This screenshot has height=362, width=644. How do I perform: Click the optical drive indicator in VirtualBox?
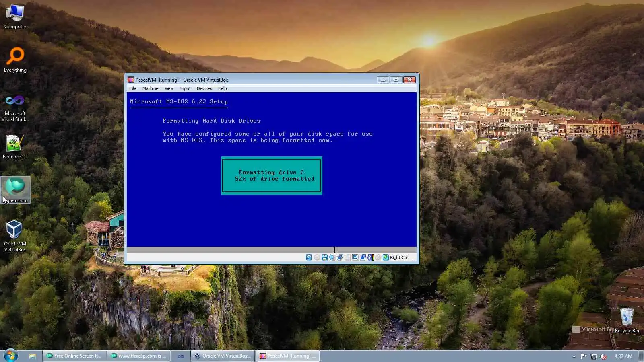pos(317,257)
